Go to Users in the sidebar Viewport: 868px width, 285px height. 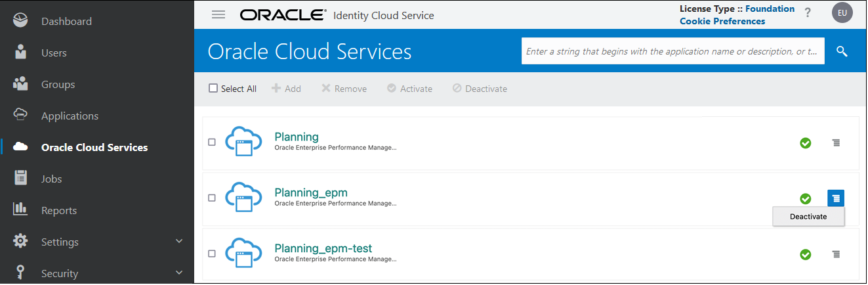coord(54,53)
